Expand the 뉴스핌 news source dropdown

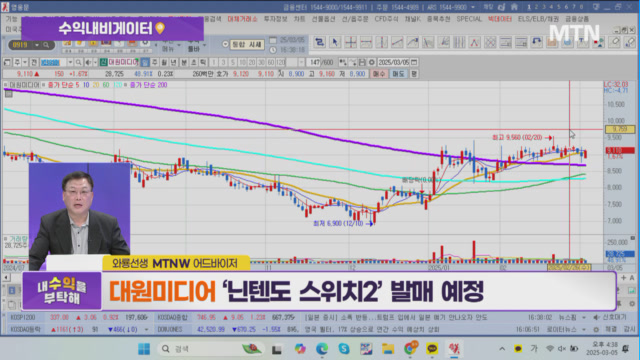pos(584,317)
